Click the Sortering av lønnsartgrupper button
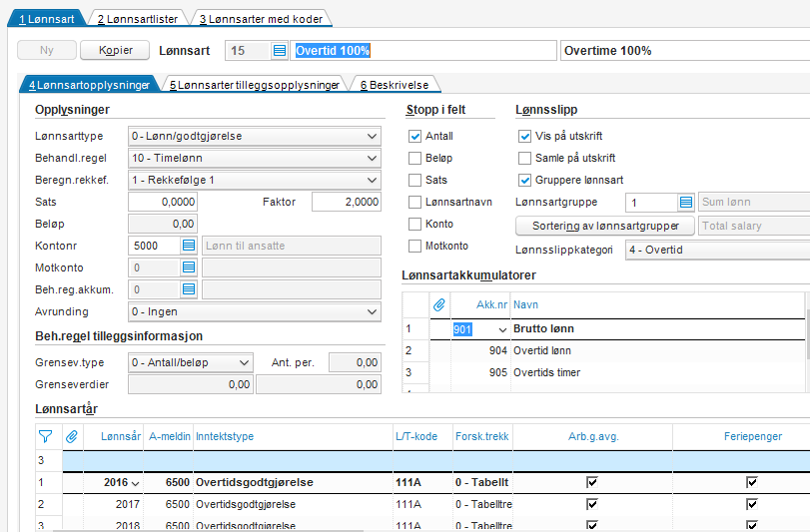This screenshot has height=532, width=810. point(605,226)
